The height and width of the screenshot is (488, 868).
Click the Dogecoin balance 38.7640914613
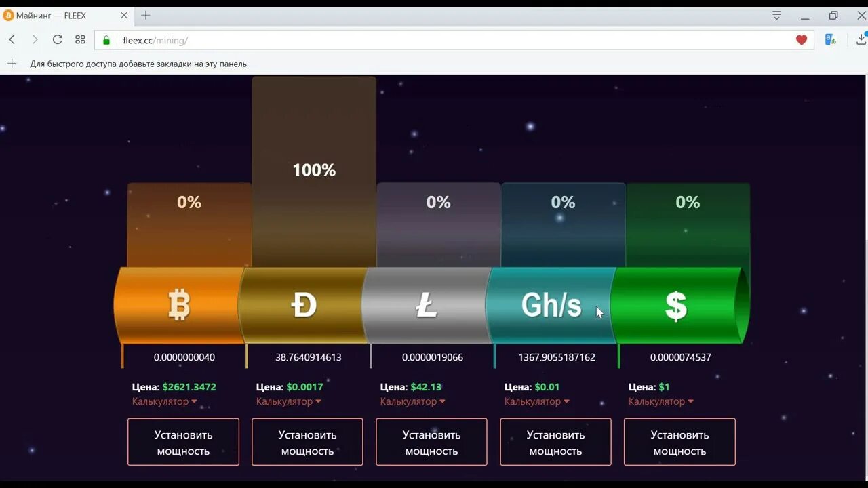click(309, 357)
